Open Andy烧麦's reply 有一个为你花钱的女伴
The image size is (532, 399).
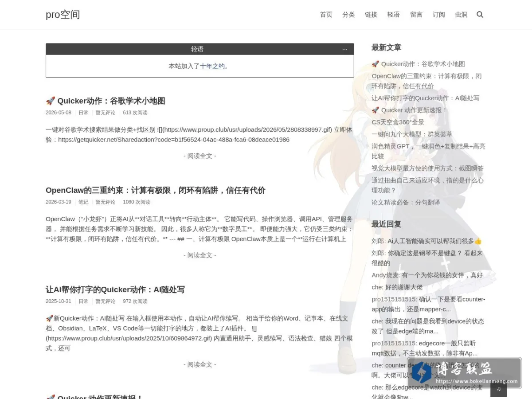(442, 275)
